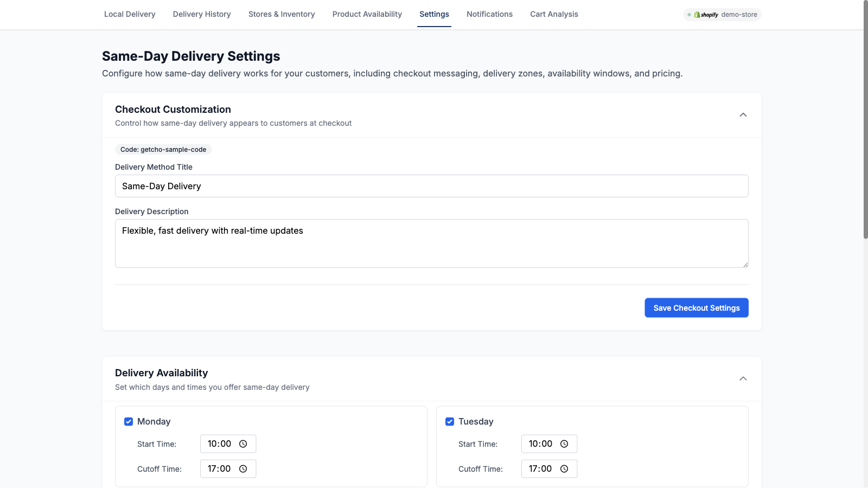The width and height of the screenshot is (868, 488).
Task: Click the Save Checkout Settings button
Action: tap(696, 307)
